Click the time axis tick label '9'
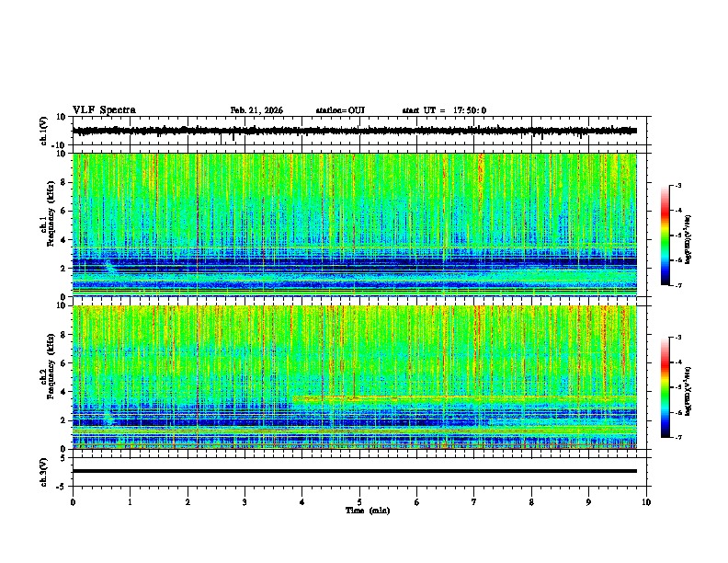The width and height of the screenshot is (728, 563). (588, 502)
